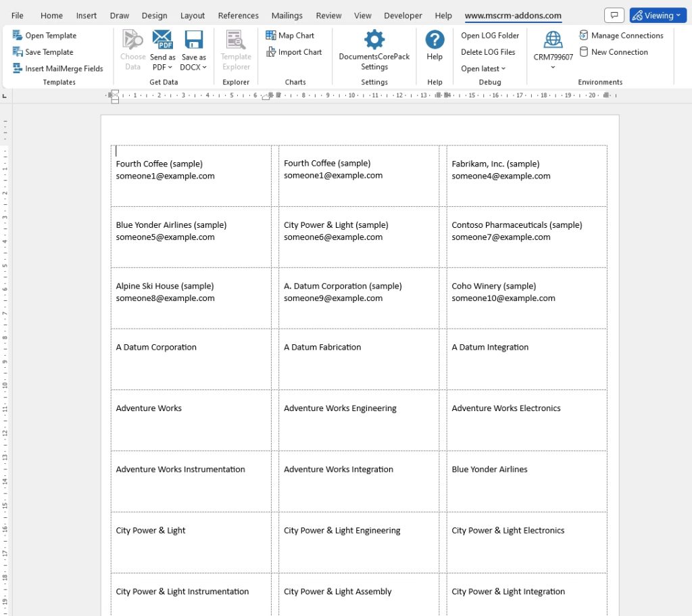
Task: Open the Viewing mode dropdown
Action: pyautogui.click(x=658, y=16)
